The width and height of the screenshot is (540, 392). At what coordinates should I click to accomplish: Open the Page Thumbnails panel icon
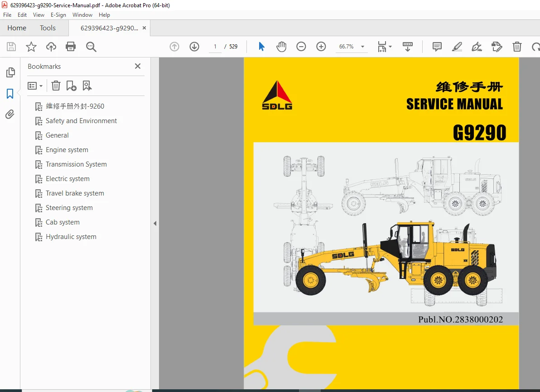[x=11, y=72]
